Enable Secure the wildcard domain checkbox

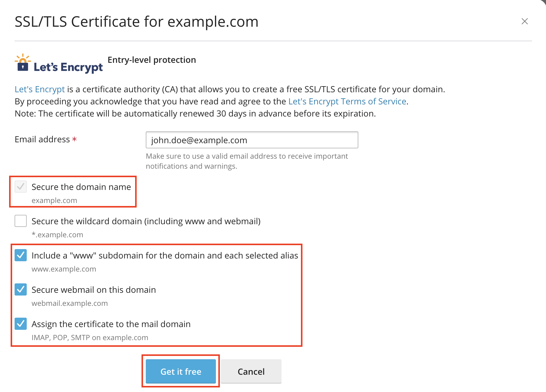[21, 221]
